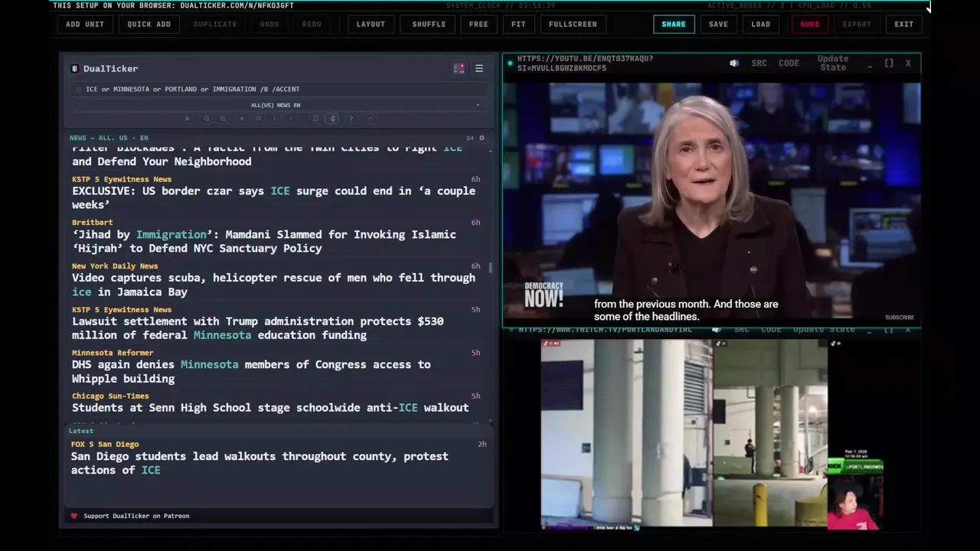Viewport: 980px width, 551px height.
Task: Click the bookmark icon in ticker toolbar
Action: pyautogui.click(x=315, y=119)
